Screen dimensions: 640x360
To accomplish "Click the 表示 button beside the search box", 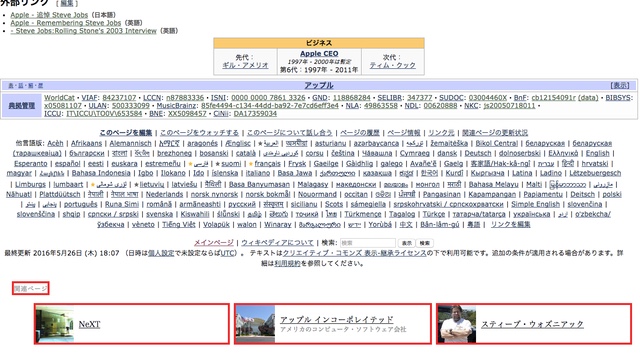I will tap(407, 243).
